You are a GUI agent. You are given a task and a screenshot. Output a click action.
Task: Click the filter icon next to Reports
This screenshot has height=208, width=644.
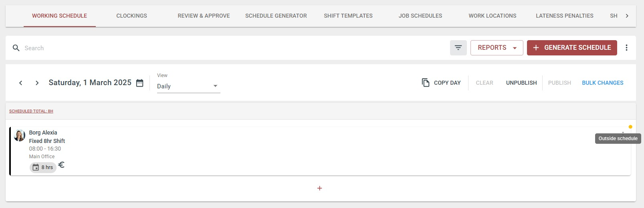coord(458,48)
